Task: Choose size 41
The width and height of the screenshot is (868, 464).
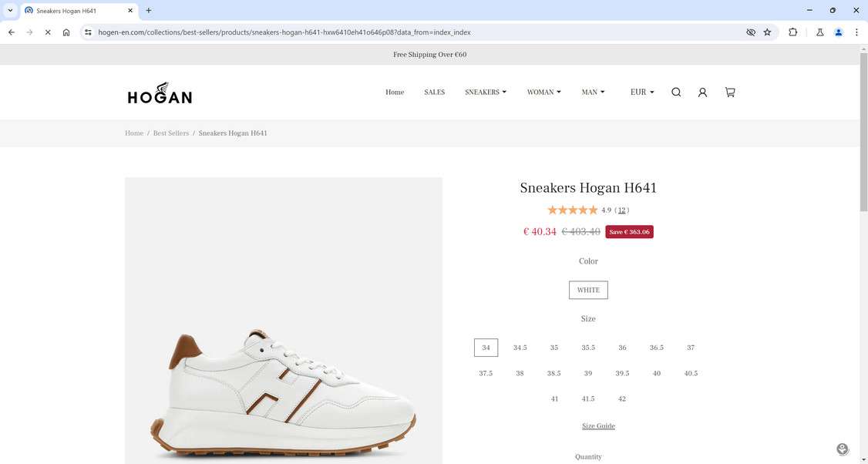Action: click(x=554, y=398)
